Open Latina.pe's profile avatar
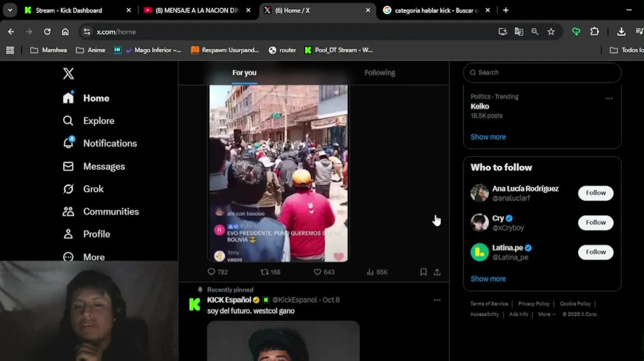Image resolution: width=644 pixels, height=361 pixels. pyautogui.click(x=479, y=252)
